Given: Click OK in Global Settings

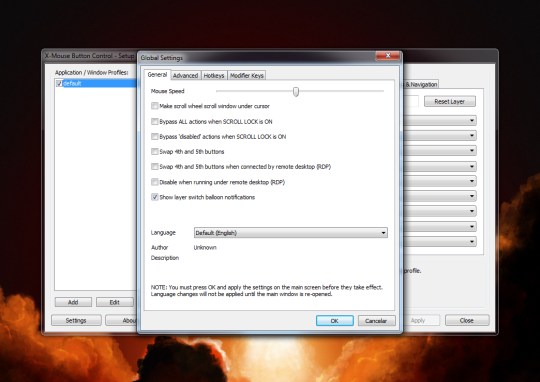Looking at the screenshot, I should 335,321.
